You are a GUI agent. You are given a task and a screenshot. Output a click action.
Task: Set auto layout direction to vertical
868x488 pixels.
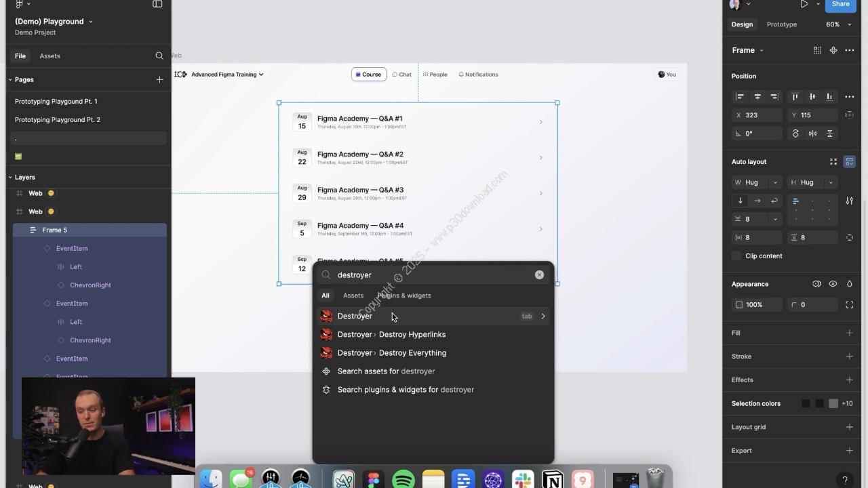741,201
